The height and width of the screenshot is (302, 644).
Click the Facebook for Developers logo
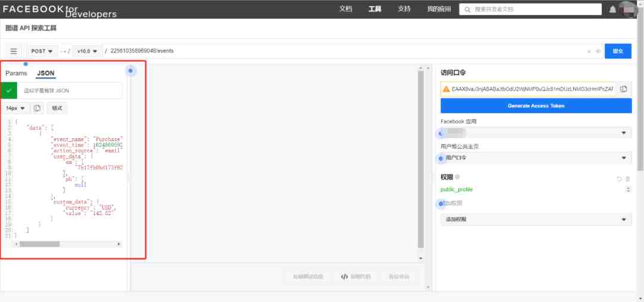[60, 11]
